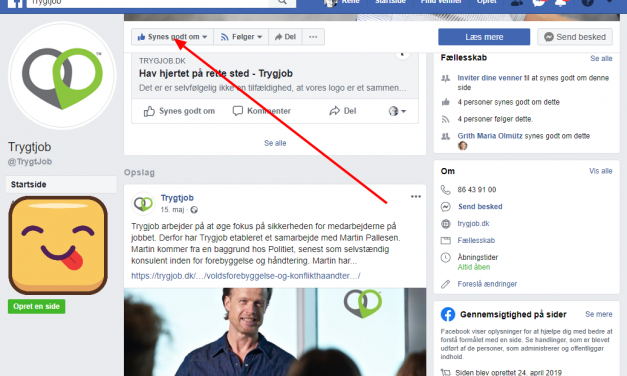
Task: Click 4 personer synes godt om dette
Action: point(508,102)
